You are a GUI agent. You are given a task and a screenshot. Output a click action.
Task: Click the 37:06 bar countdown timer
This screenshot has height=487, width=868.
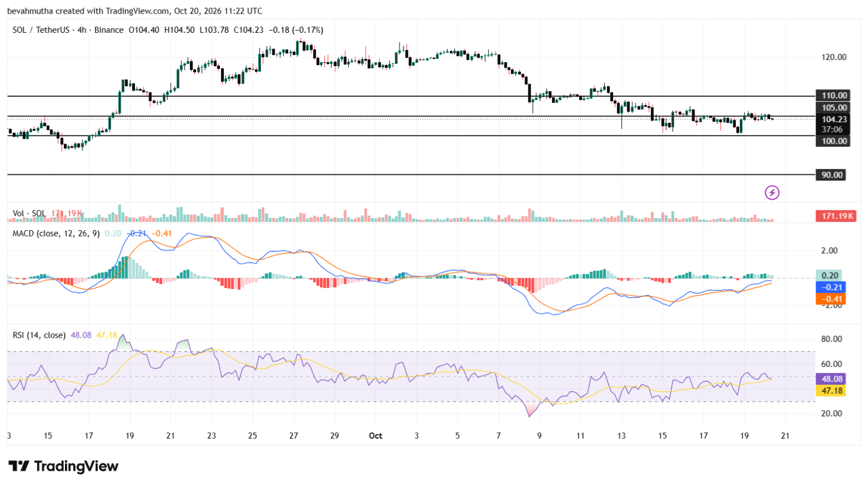pos(832,130)
